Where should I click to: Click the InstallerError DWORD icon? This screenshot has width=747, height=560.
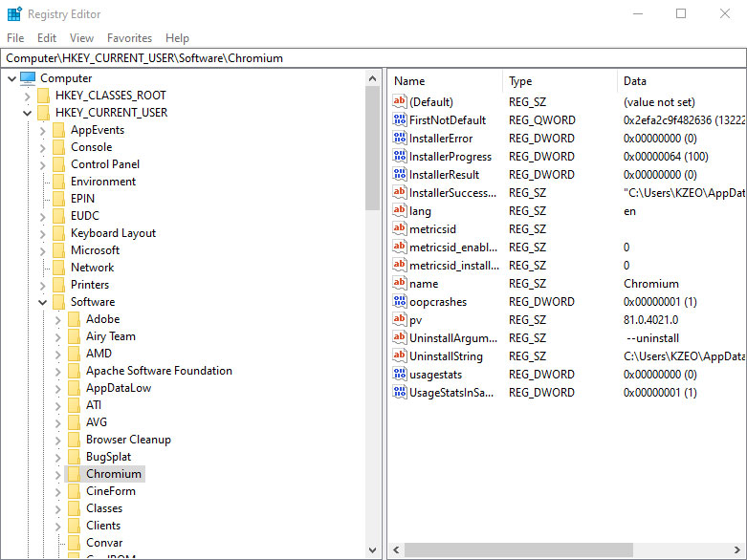(399, 138)
